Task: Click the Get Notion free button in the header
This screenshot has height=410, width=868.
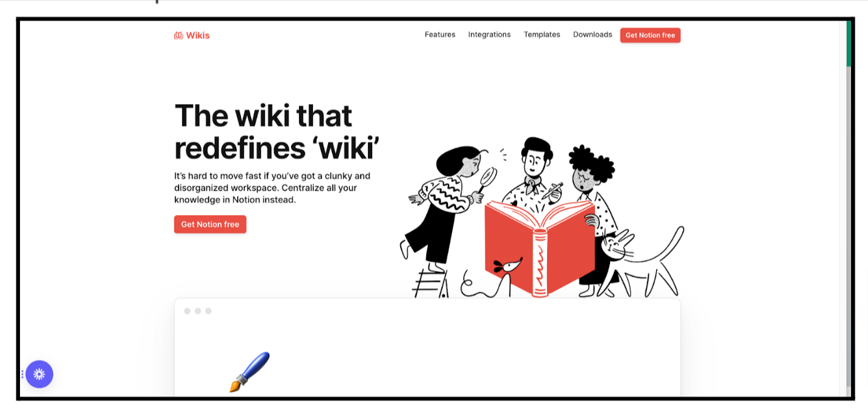Action: pos(650,35)
